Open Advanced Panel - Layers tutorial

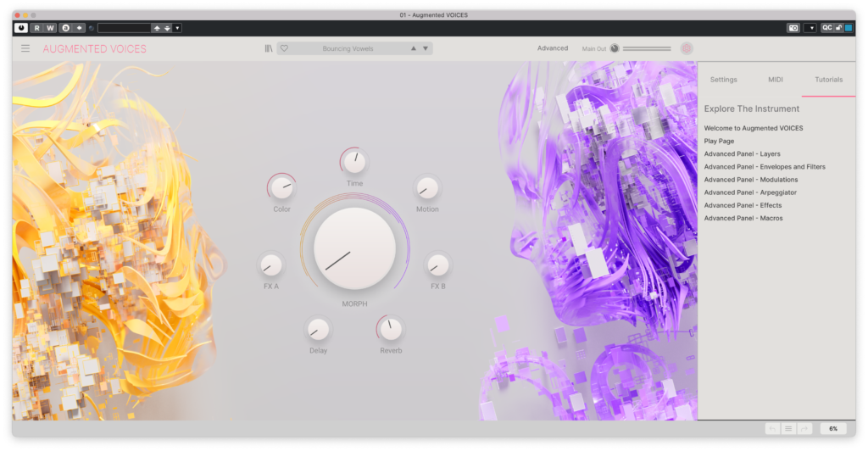pos(743,153)
